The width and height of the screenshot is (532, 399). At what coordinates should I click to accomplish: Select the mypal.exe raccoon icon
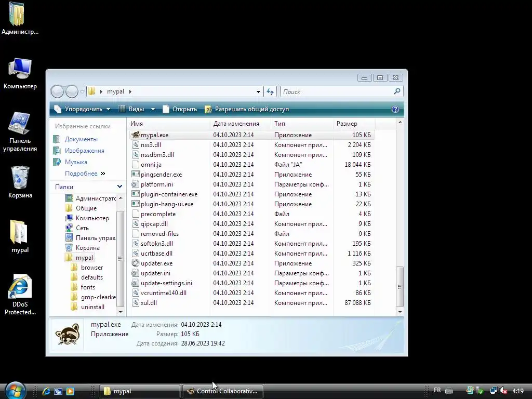click(x=136, y=135)
